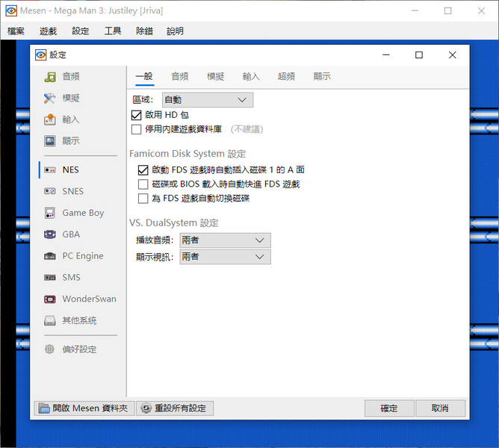Open the 除錯 debug menu
499x448 pixels.
[x=144, y=31]
